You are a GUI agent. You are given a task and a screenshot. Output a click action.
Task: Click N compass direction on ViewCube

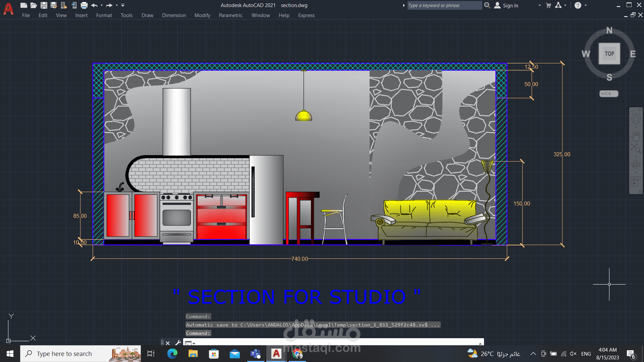pyautogui.click(x=609, y=31)
